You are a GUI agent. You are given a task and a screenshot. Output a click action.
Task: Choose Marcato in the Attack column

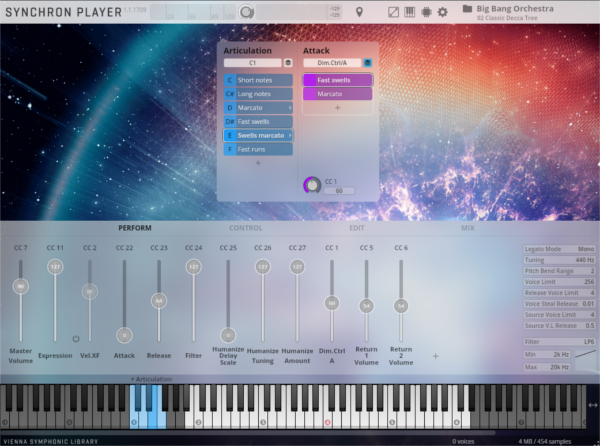click(x=338, y=94)
